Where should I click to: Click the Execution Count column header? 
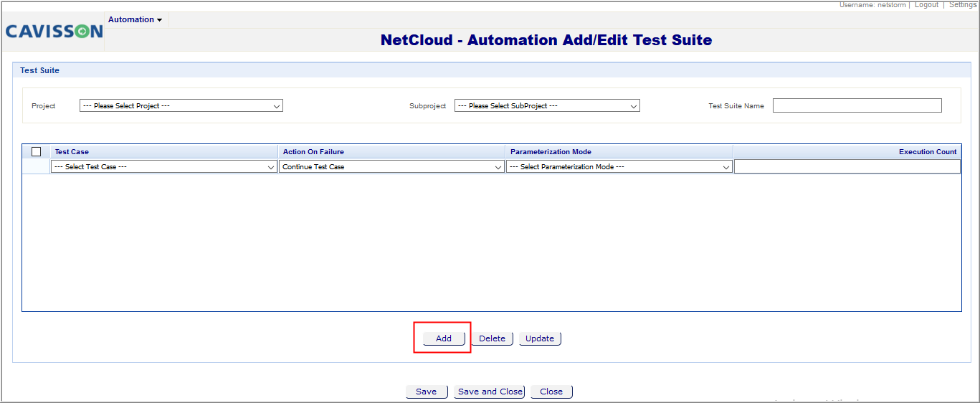tap(847, 152)
